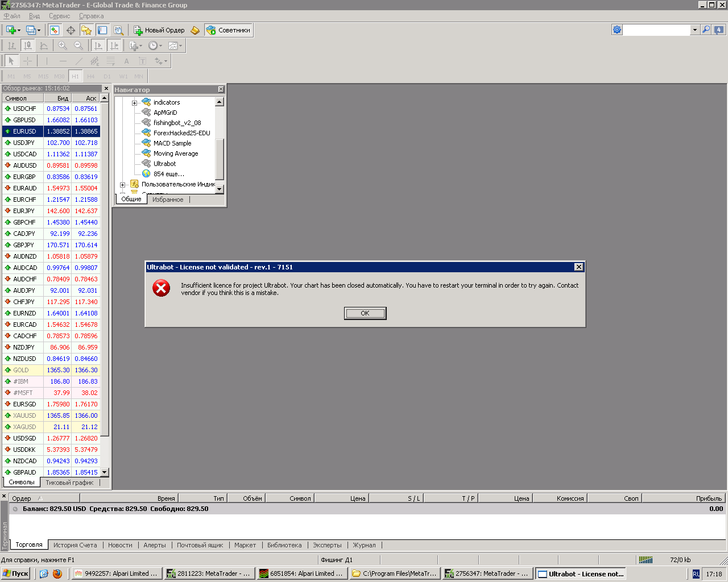
Task: Toggle chart shift
Action: pyautogui.click(x=114, y=45)
